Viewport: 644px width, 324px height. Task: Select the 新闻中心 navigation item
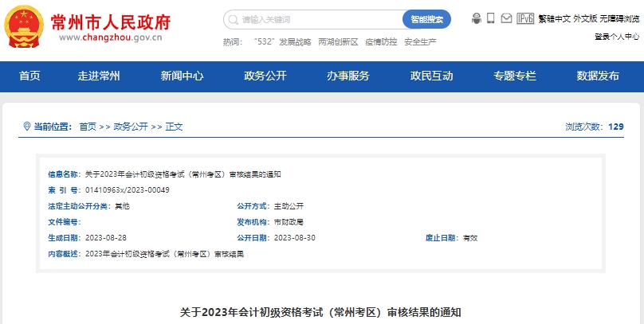pyautogui.click(x=182, y=76)
